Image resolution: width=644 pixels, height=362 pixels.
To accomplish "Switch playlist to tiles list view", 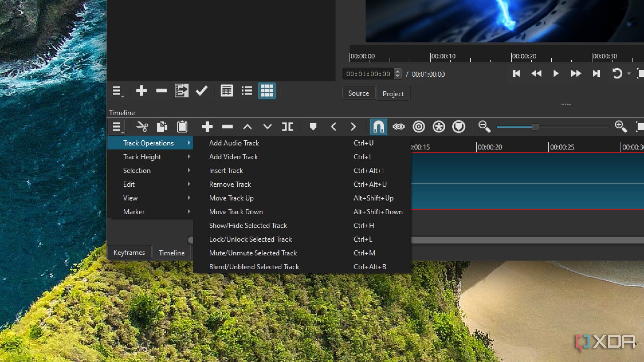I will point(247,91).
